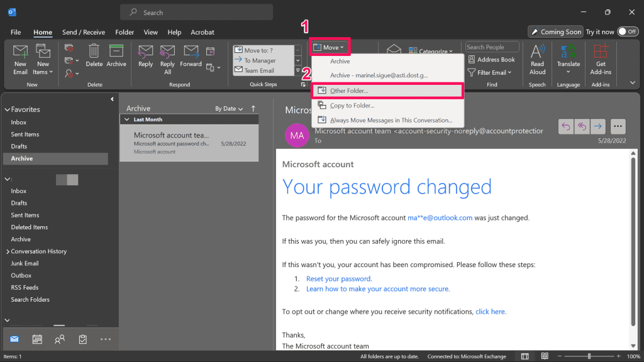The height and width of the screenshot is (362, 644).
Task: Switch to the Send / Receive tab
Action: pos(84,32)
